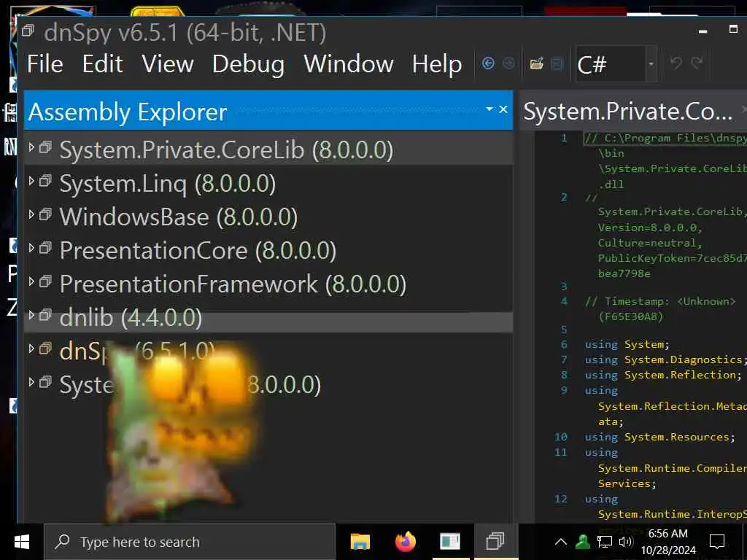747x560 pixels.
Task: Select PresentationCore (8.0.0.0) assembly
Action: click(x=198, y=251)
